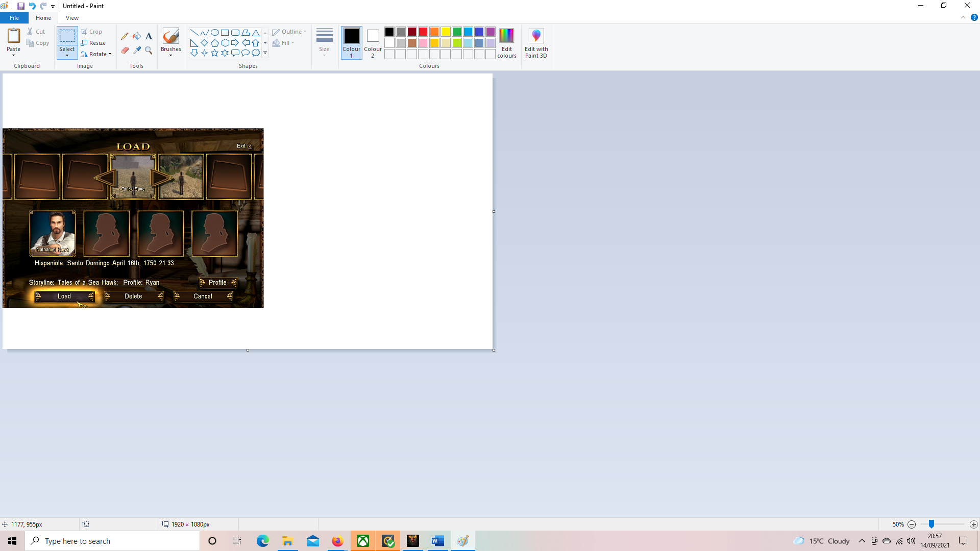Image resolution: width=980 pixels, height=551 pixels.
Task: Expand the Select options dropdown arrow
Action: pos(67,55)
